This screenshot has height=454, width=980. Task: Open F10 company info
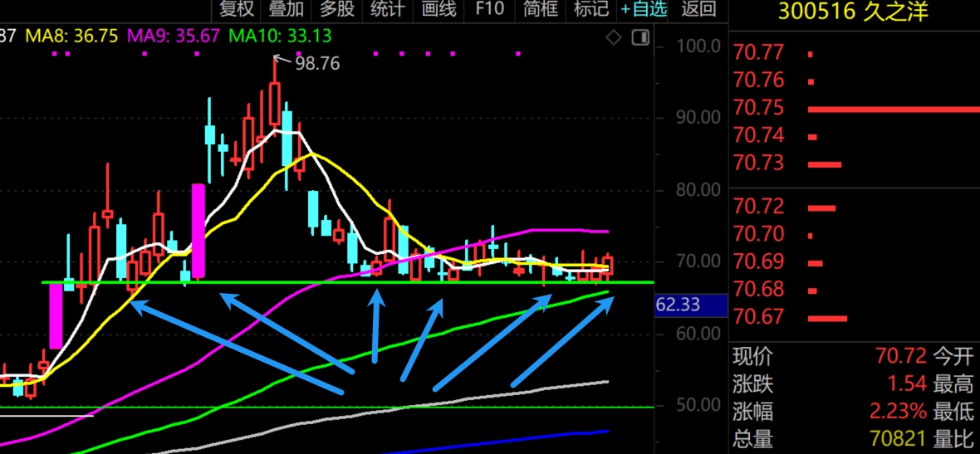489,10
